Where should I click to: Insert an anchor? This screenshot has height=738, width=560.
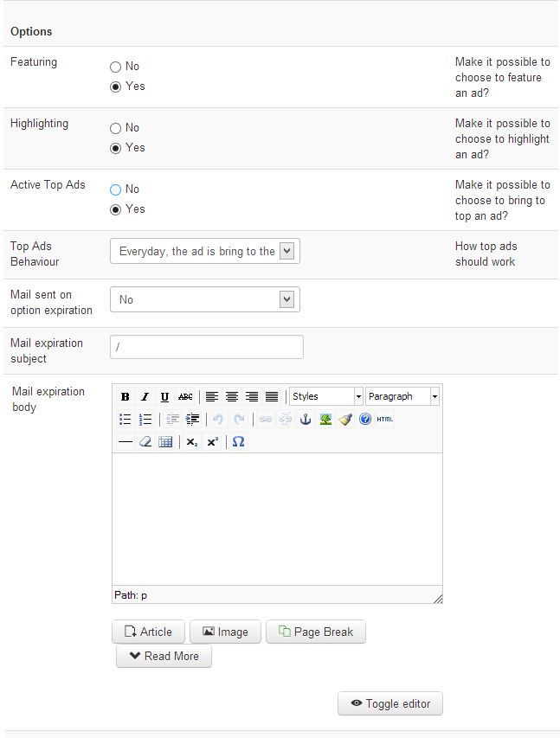click(x=306, y=420)
